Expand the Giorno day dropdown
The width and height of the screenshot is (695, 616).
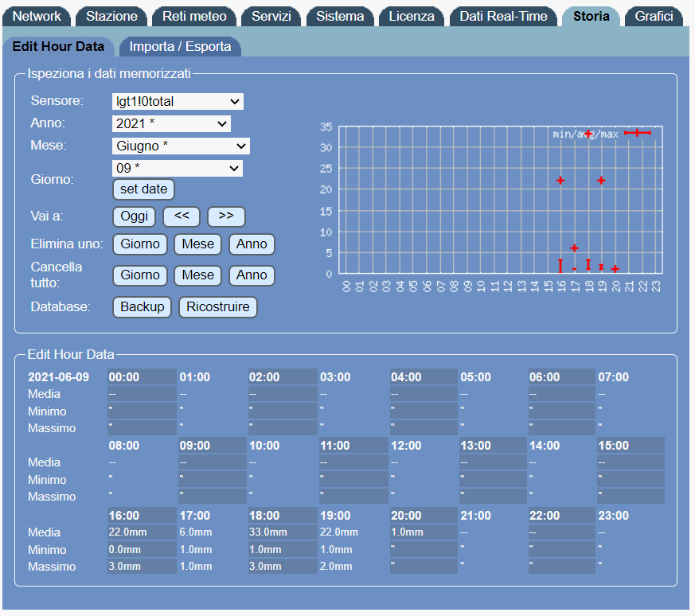point(178,168)
